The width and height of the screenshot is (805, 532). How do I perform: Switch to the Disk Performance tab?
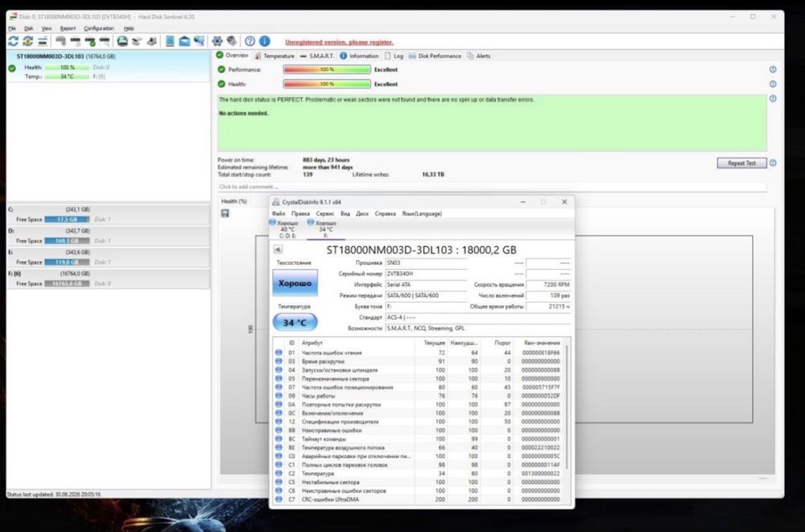[x=435, y=56]
